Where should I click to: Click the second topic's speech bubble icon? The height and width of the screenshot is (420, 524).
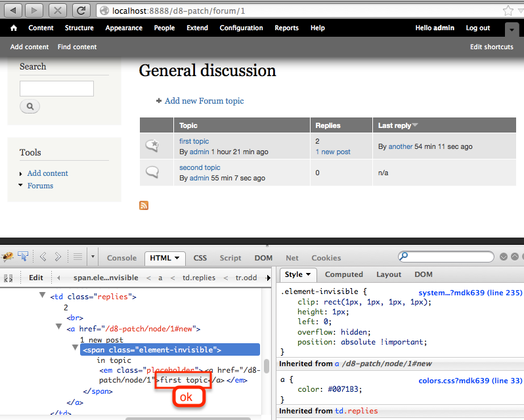(x=152, y=173)
